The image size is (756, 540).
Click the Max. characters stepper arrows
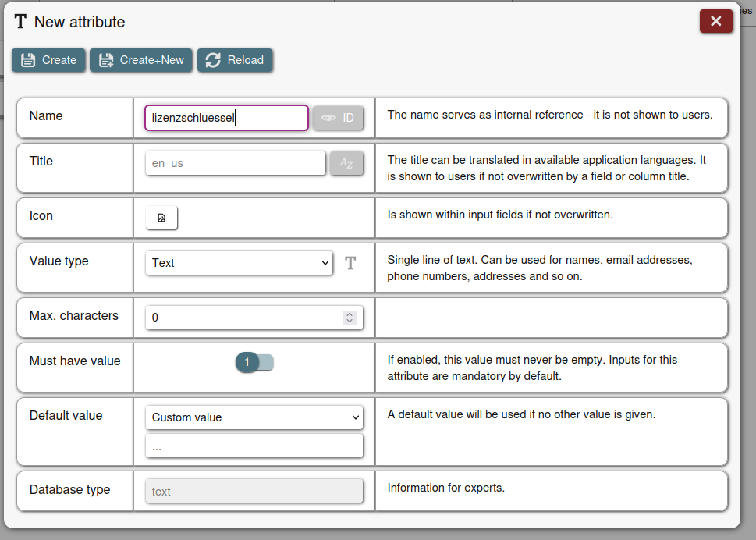pos(350,318)
